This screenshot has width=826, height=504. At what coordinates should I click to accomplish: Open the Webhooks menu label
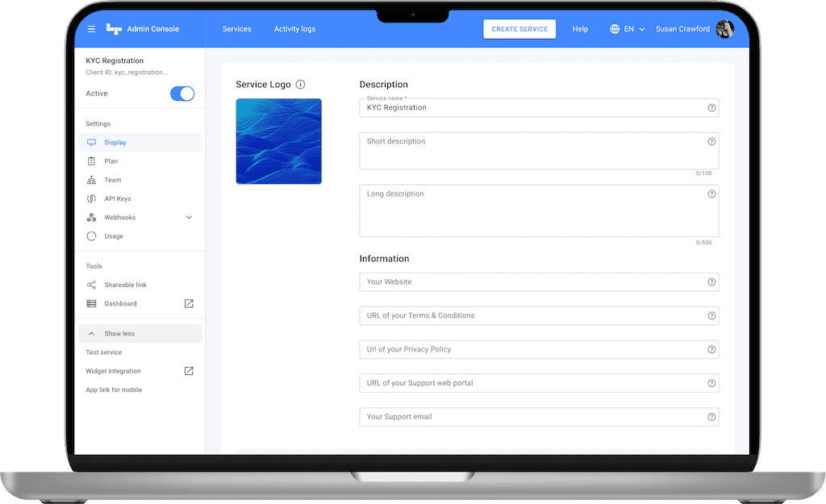[x=119, y=218]
